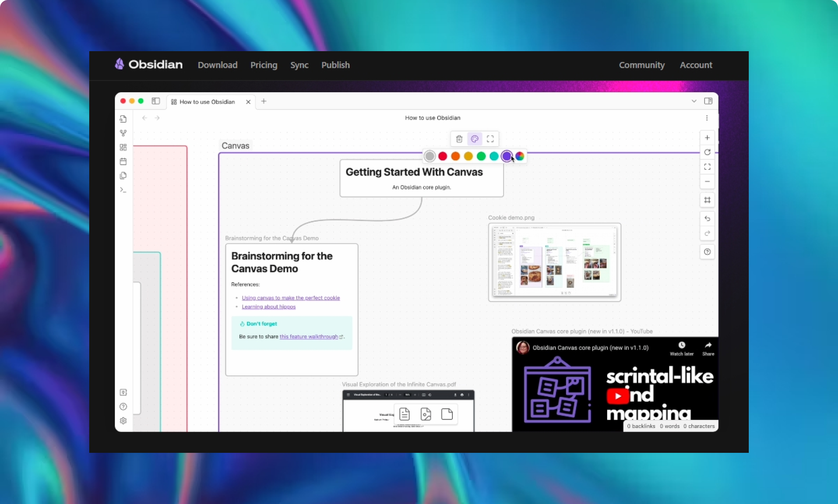The width and height of the screenshot is (838, 504).
Task: Open help from the left ribbon
Action: coord(123,407)
